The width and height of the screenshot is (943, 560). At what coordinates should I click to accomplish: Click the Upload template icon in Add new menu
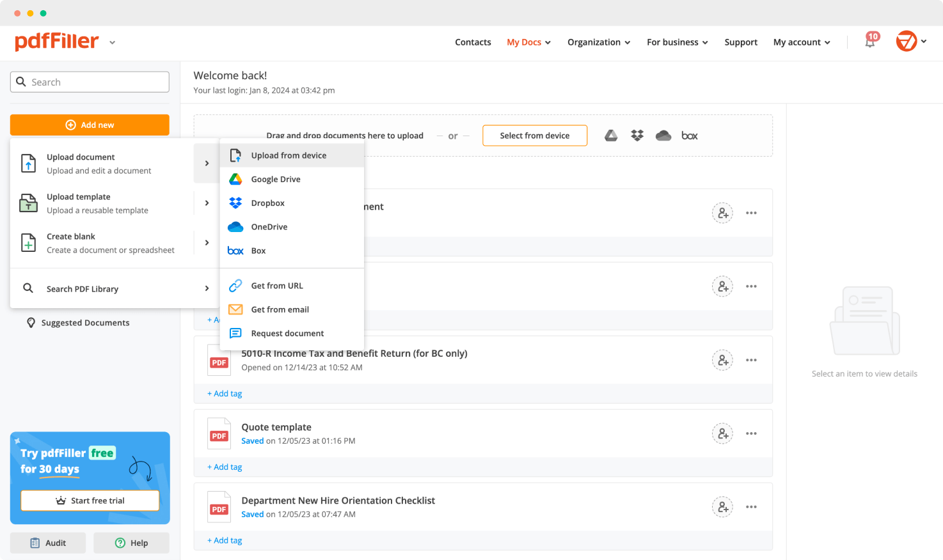click(28, 203)
